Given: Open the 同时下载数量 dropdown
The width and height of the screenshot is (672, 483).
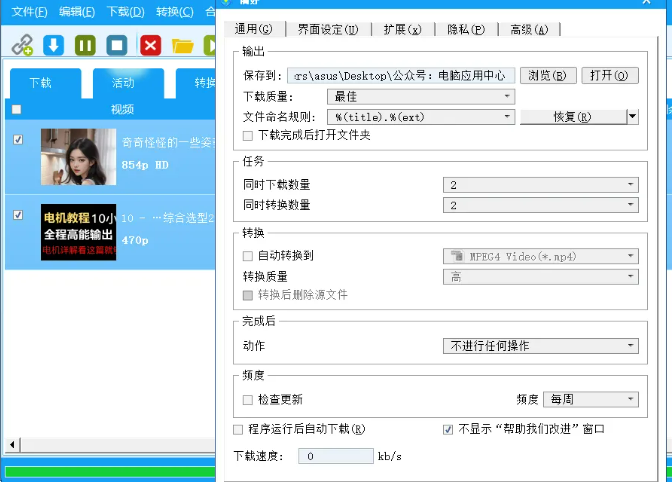Looking at the screenshot, I should tap(540, 185).
